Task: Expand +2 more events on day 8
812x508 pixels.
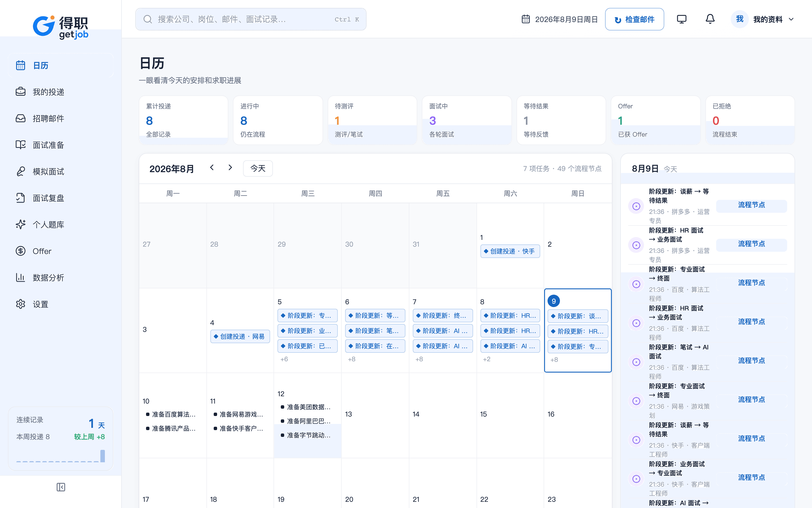Action: click(x=487, y=359)
